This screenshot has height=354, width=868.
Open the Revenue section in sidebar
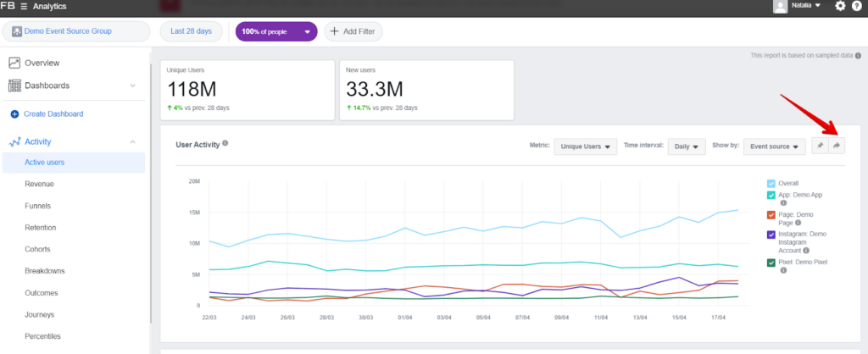coord(40,183)
